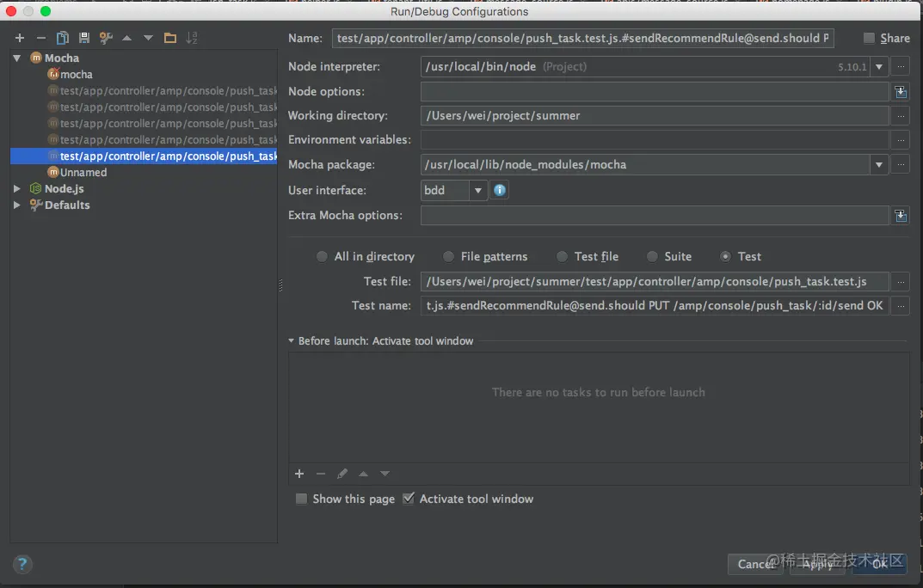923x588 pixels.
Task: Save the configuration using the disk icon
Action: click(x=84, y=38)
